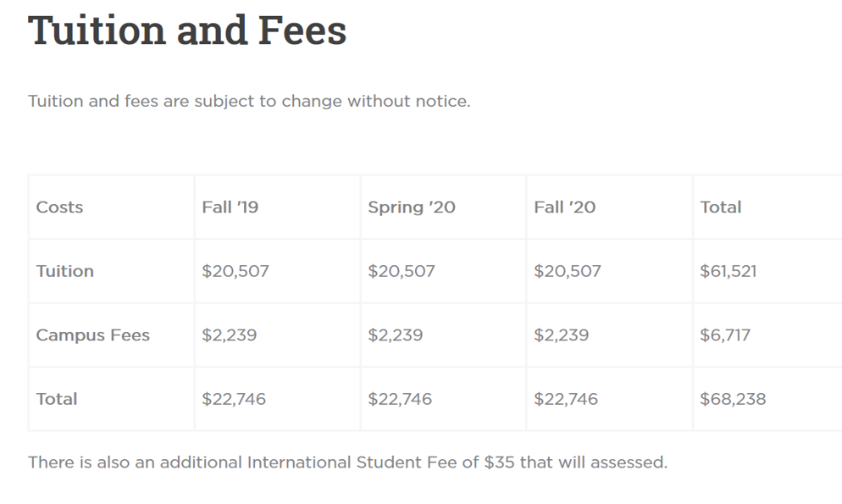Click the $68,238 grand total cell
The image size is (842, 504).
[733, 399]
